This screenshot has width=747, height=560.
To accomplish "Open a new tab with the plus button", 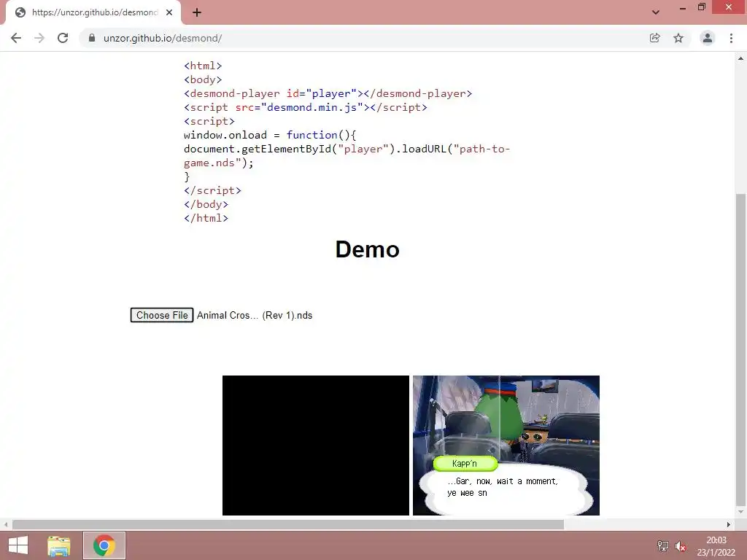I will click(197, 12).
